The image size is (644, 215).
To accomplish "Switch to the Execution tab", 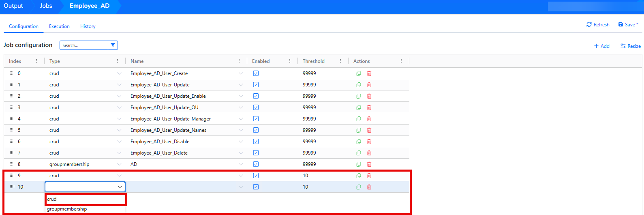I will (59, 26).
